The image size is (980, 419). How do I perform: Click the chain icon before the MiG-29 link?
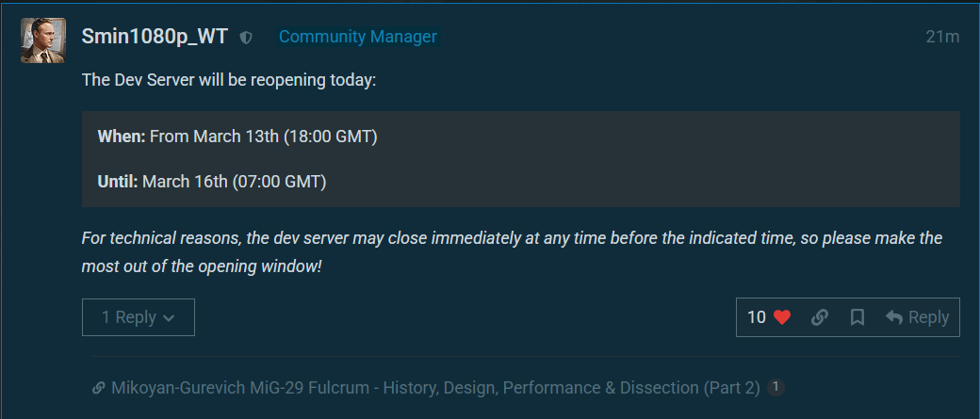(x=98, y=388)
